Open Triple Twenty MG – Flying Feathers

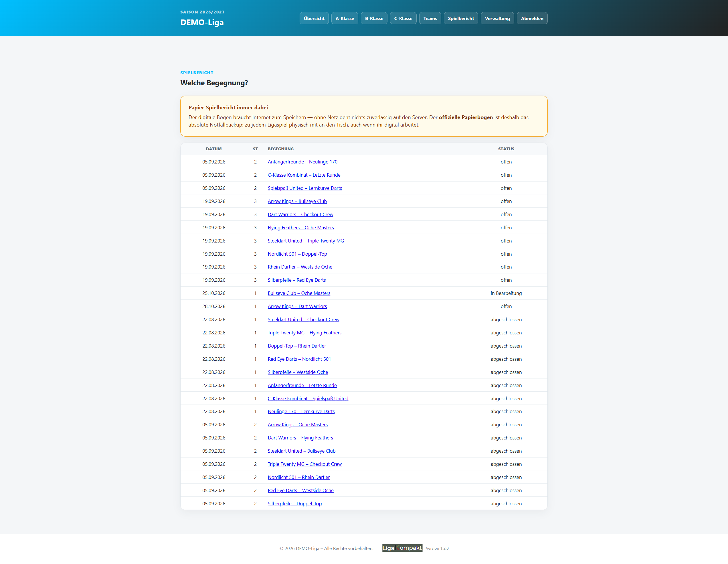[x=305, y=332]
